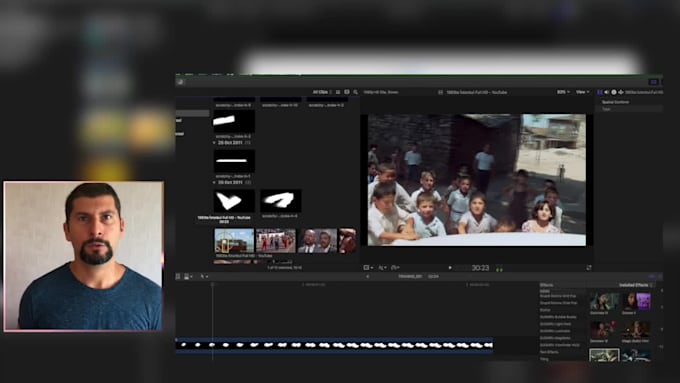Select the highlighted item in library sidebar
Viewport: 680px width, 383px height.
(193, 113)
